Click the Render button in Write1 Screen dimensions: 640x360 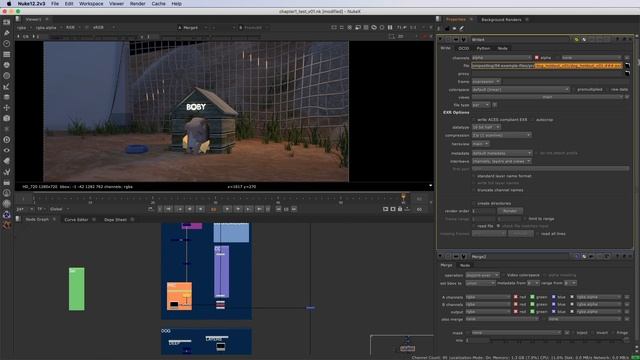pyautogui.click(x=510, y=211)
